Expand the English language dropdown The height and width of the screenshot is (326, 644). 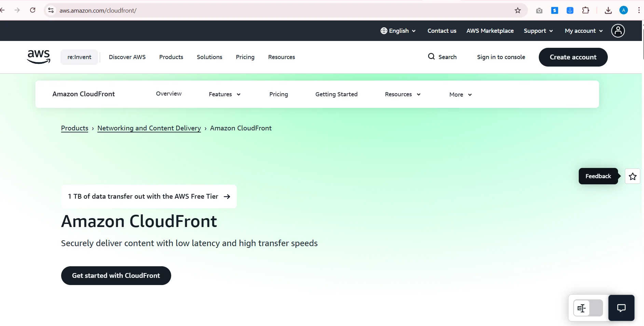(398, 31)
